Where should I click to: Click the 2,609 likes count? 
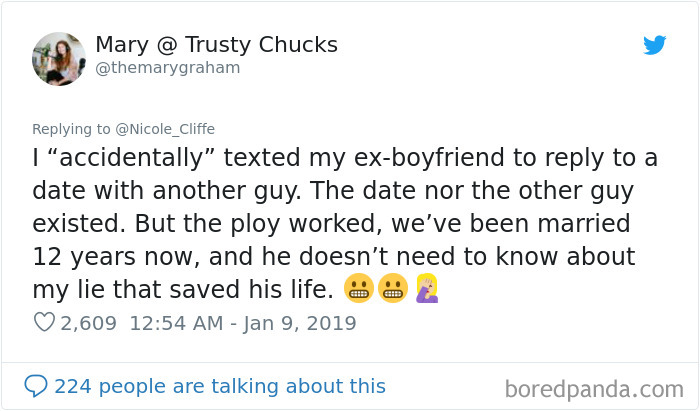(88, 323)
